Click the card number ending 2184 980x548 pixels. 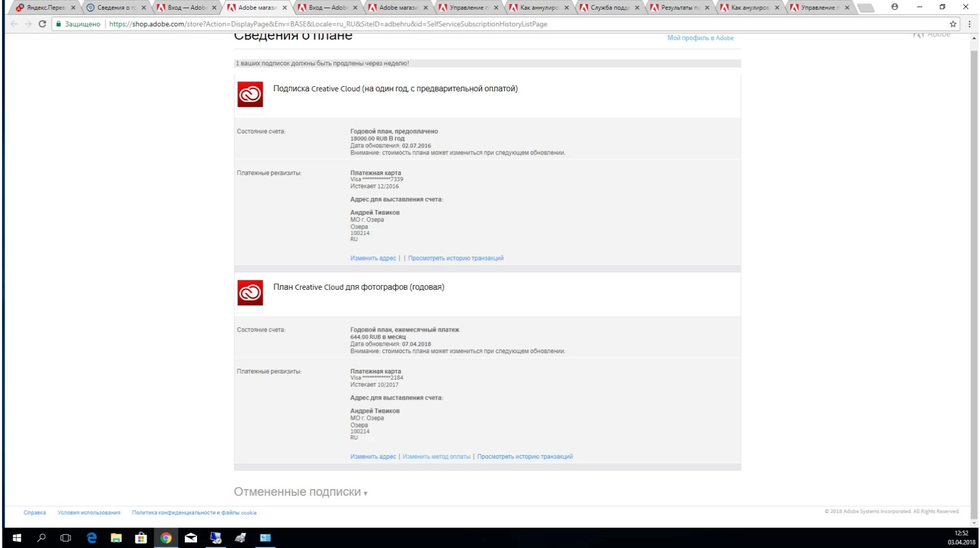(377, 378)
